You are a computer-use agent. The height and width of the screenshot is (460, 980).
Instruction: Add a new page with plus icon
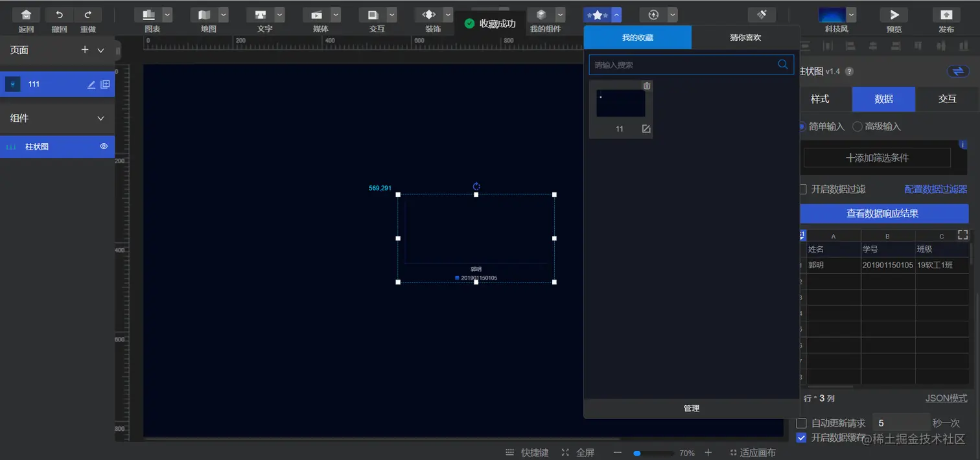pyautogui.click(x=85, y=50)
